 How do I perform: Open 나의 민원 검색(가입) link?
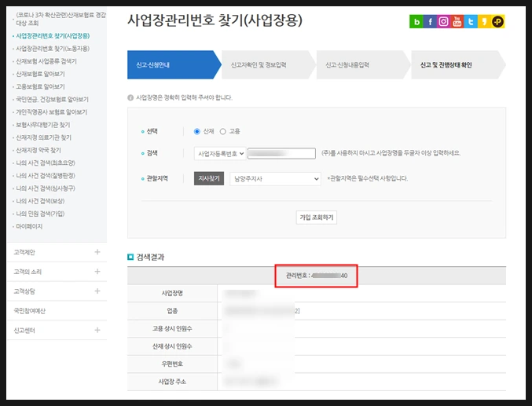(40, 214)
